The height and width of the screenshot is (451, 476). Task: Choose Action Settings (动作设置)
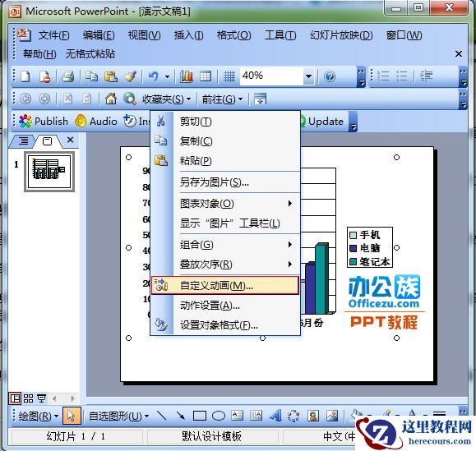224,306
